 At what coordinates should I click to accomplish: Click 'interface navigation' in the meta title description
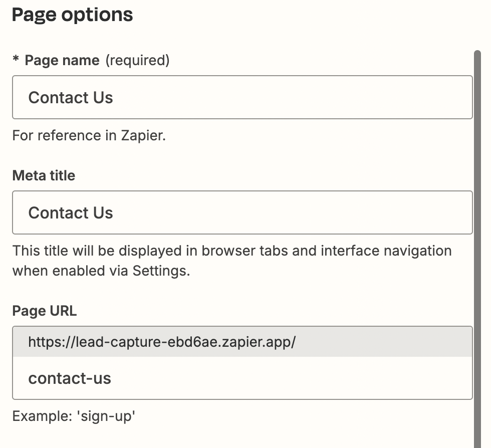[x=386, y=251]
